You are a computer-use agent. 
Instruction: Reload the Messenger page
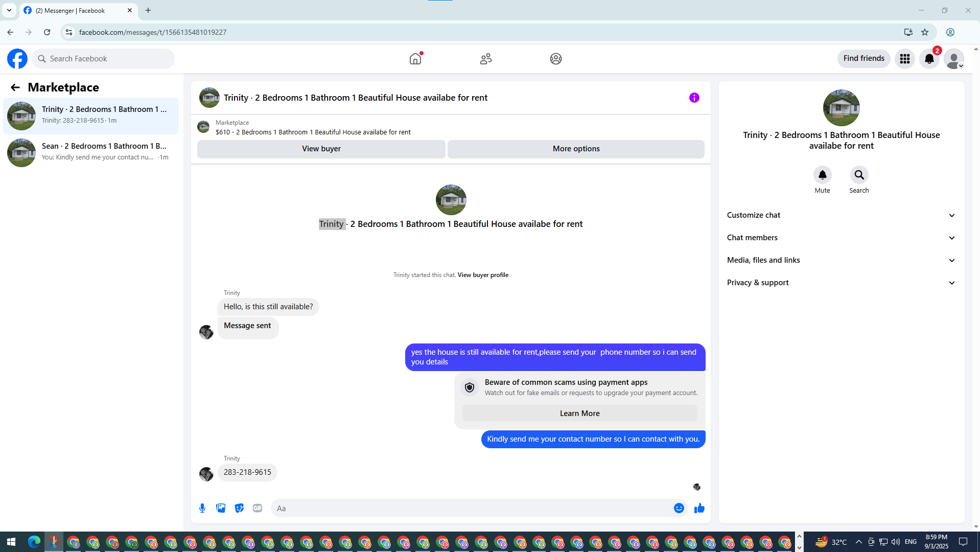(x=47, y=32)
